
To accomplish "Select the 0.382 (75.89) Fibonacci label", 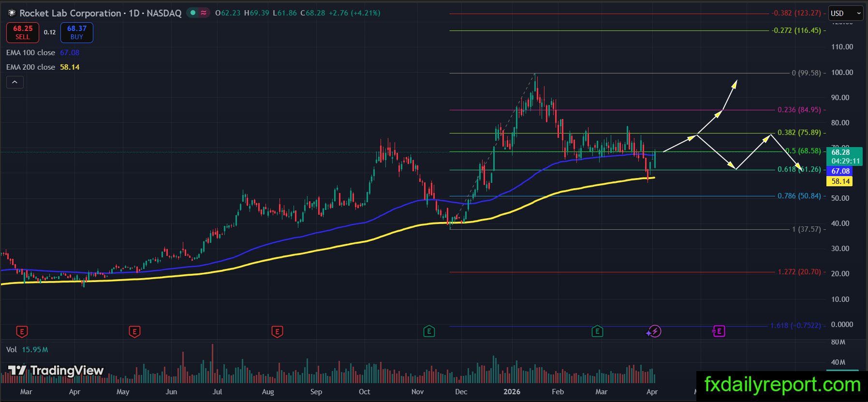I will click(x=799, y=133).
